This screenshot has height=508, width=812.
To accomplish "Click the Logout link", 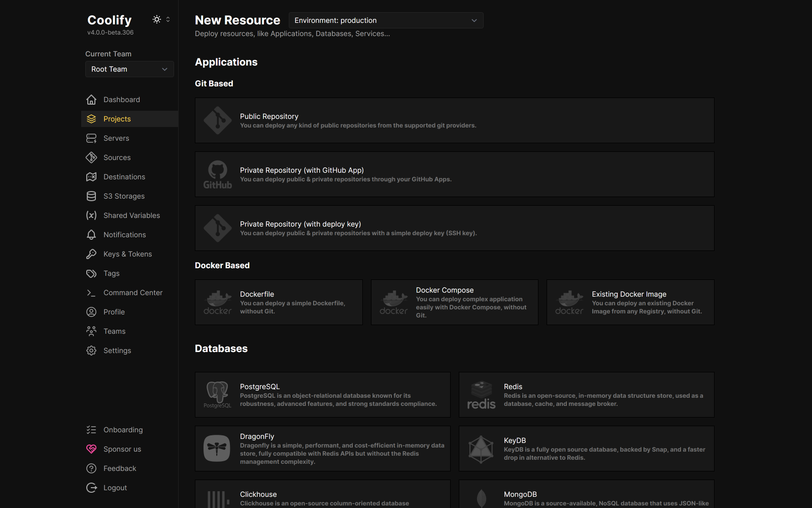I will [115, 487].
